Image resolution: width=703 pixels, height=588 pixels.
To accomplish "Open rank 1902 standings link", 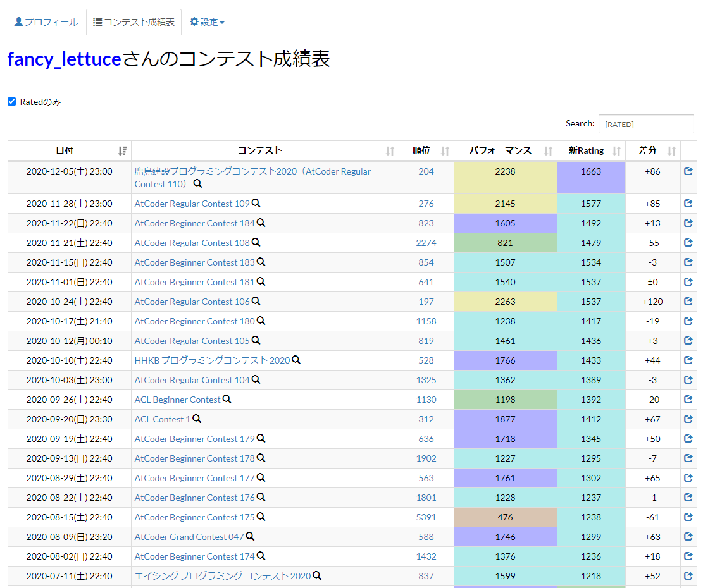I will point(426,458).
